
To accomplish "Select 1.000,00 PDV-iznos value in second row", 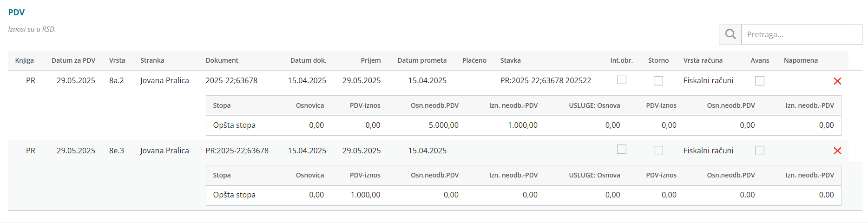I will (365, 195).
